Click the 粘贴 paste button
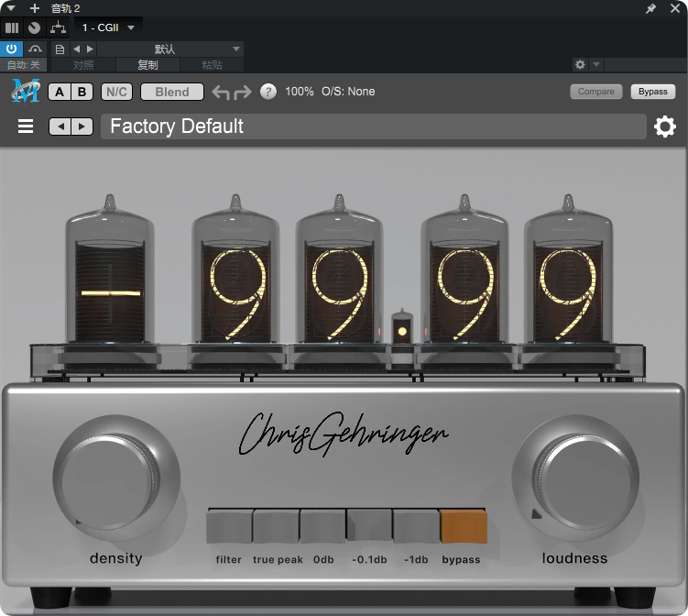The width and height of the screenshot is (688, 616). click(212, 65)
